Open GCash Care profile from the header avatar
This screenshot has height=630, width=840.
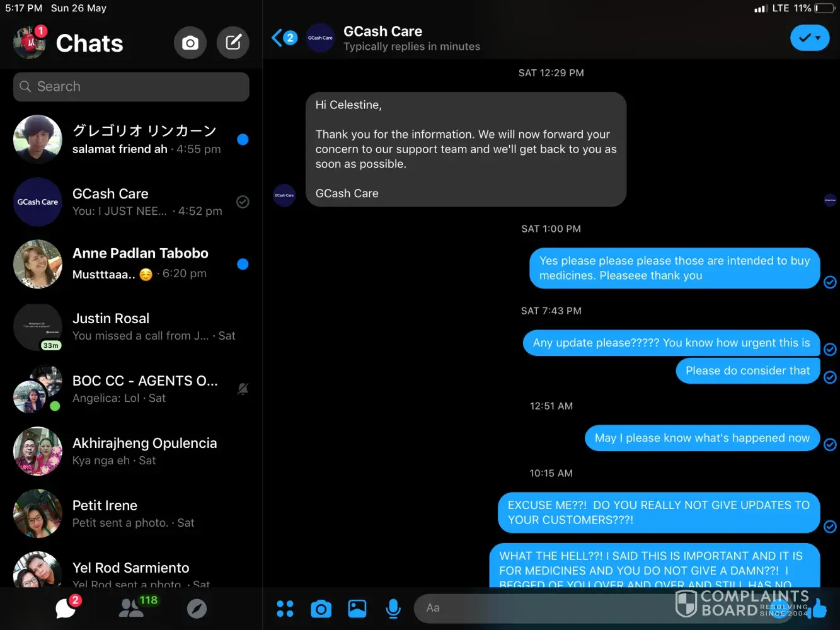coord(320,38)
